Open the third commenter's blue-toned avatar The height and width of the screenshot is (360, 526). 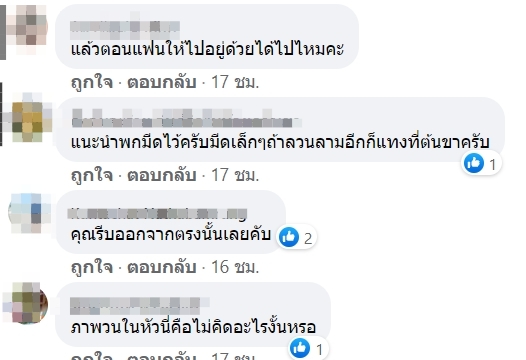pos(29,212)
